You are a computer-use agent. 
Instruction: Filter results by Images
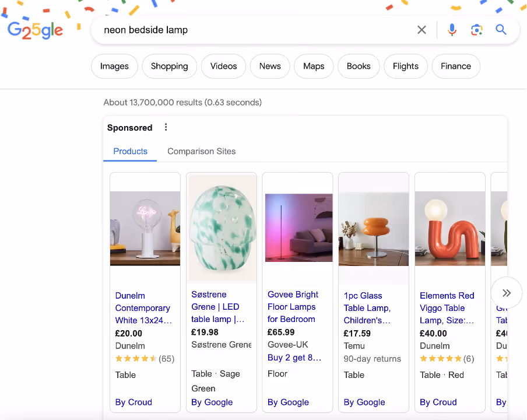click(x=114, y=66)
